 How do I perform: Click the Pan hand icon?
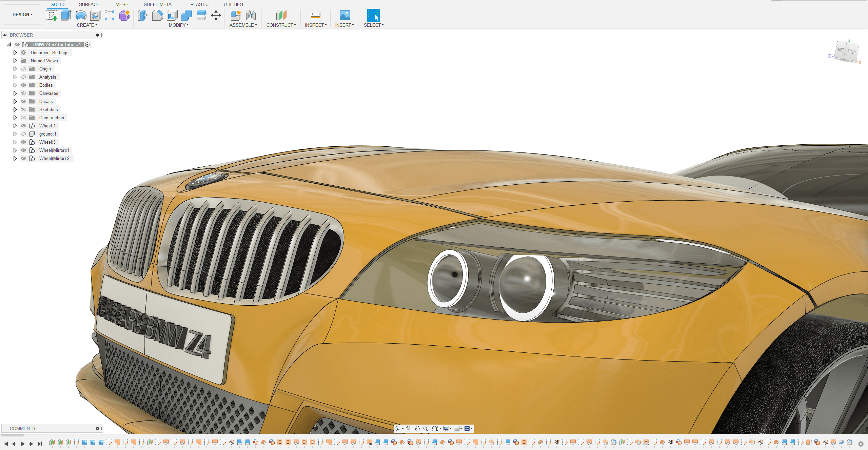(x=417, y=429)
